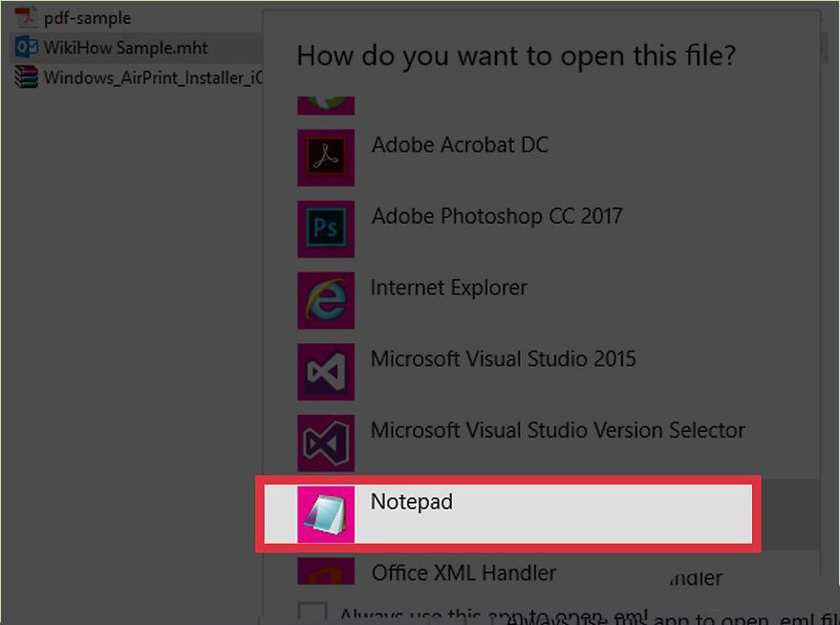The height and width of the screenshot is (625, 840).
Task: Select the highlighted Notepad text label
Action: 411,501
